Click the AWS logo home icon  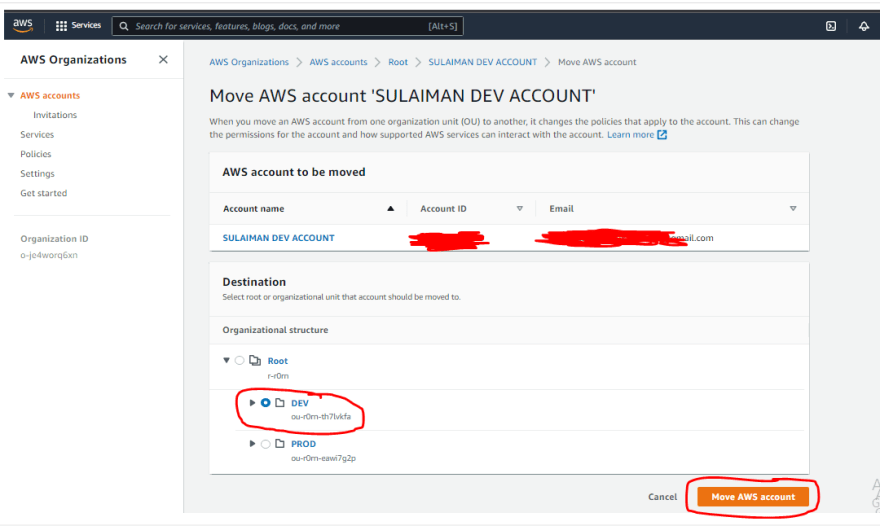click(x=23, y=25)
